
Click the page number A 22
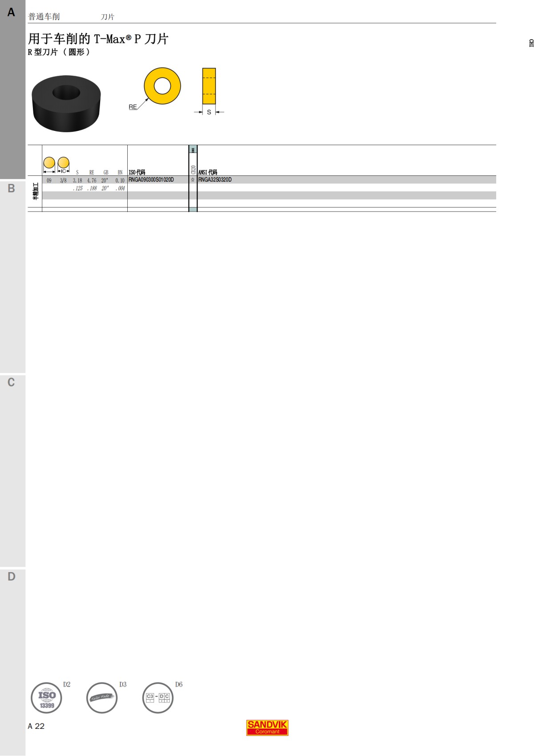click(x=36, y=726)
